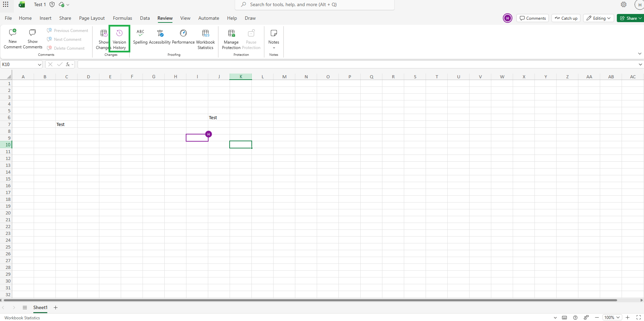Collapse the ribbon with the chevron
The width and height of the screenshot is (644, 321).
[x=640, y=54]
